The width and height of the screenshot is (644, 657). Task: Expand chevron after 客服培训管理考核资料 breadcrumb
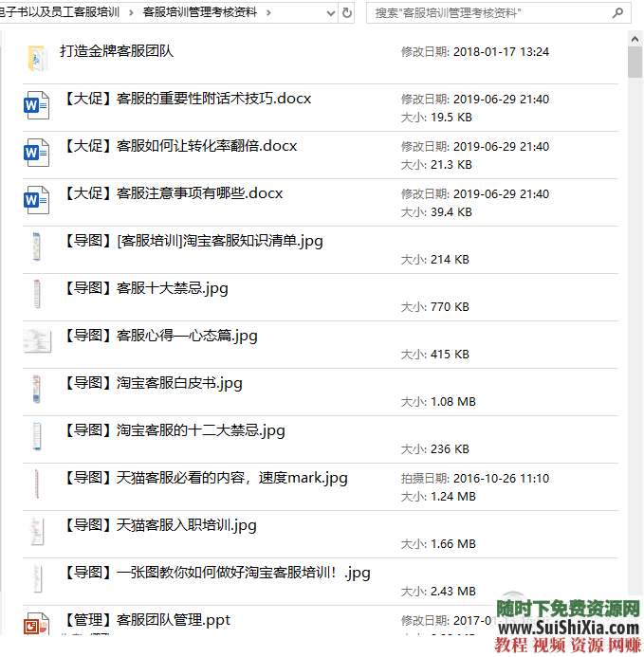tap(268, 13)
